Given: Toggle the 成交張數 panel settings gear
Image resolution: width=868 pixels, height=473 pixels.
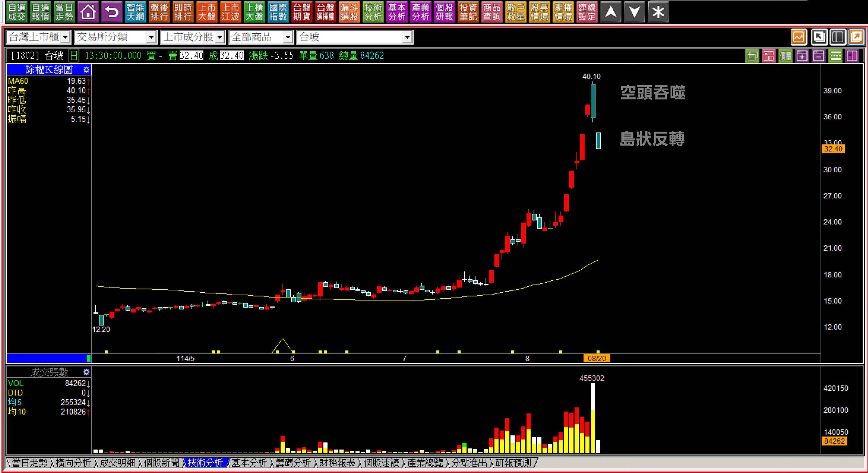Looking at the screenshot, I should [86, 372].
